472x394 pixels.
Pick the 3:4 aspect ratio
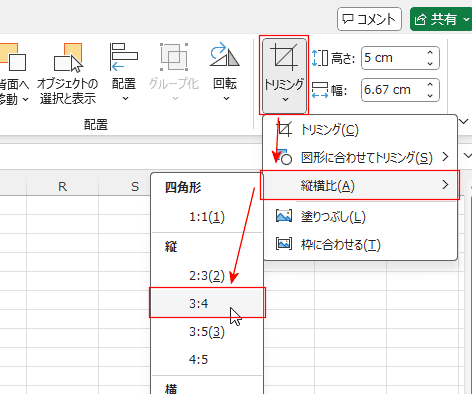tap(207, 303)
